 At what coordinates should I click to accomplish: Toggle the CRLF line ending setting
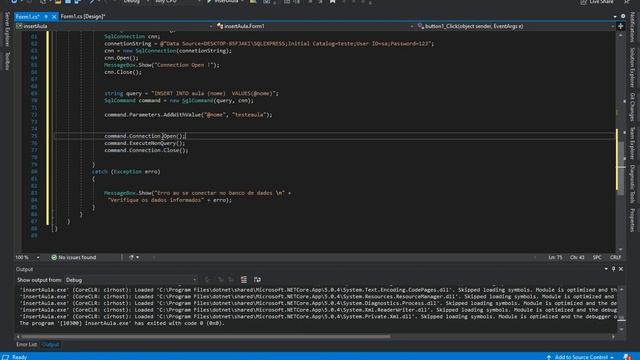pyautogui.click(x=615, y=258)
